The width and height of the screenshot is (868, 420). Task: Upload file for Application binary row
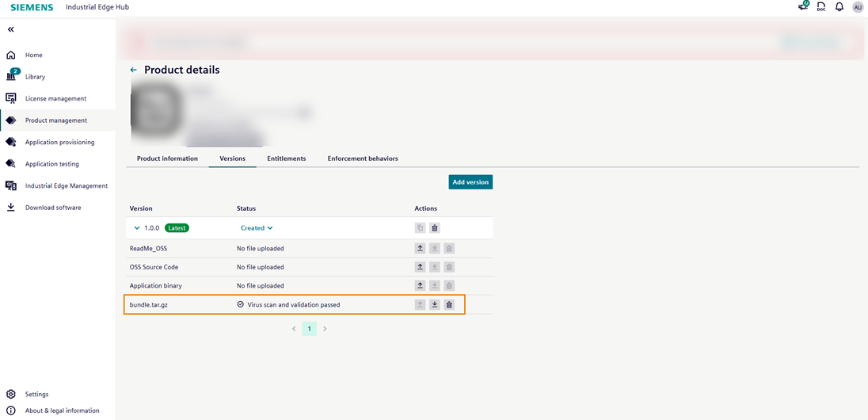(x=421, y=285)
